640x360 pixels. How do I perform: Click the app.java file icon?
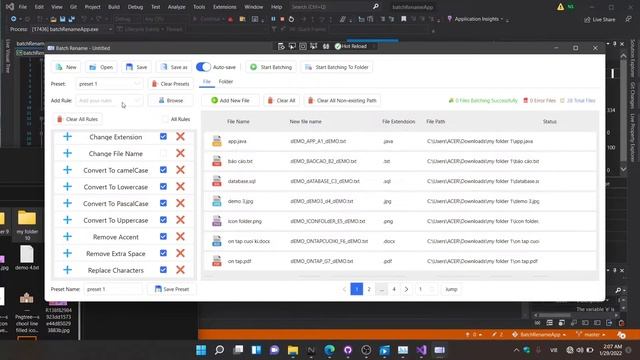coord(217,141)
